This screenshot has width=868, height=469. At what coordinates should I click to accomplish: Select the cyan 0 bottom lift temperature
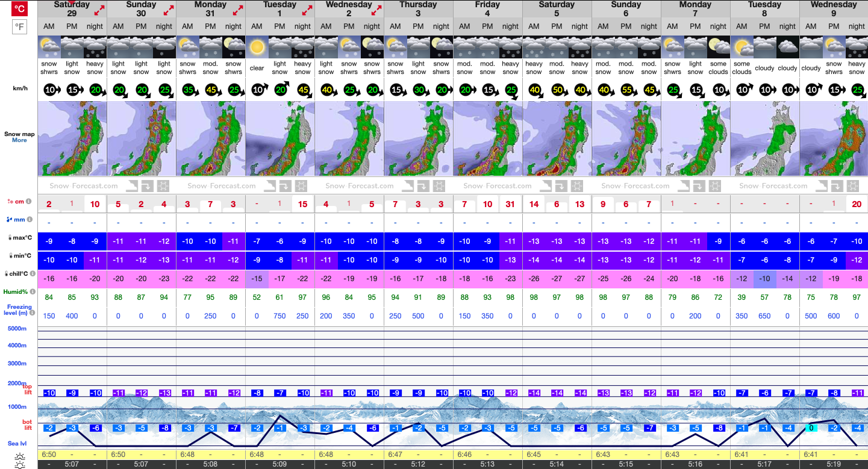pyautogui.click(x=811, y=428)
